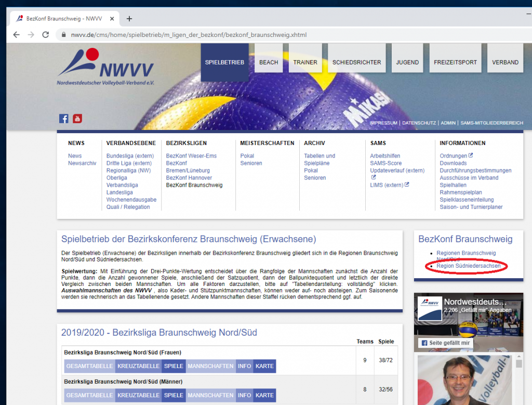532x405 pixels.
Task: Open the Durchführungsbestimmungen link
Action: [475, 171]
